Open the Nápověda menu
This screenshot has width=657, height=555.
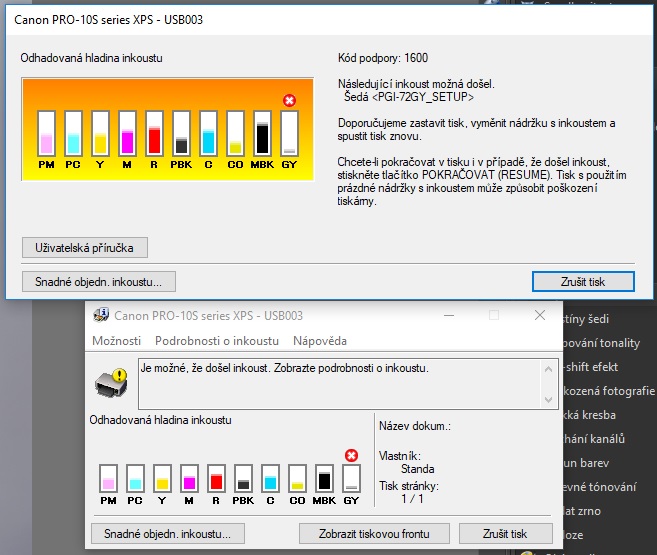point(320,341)
